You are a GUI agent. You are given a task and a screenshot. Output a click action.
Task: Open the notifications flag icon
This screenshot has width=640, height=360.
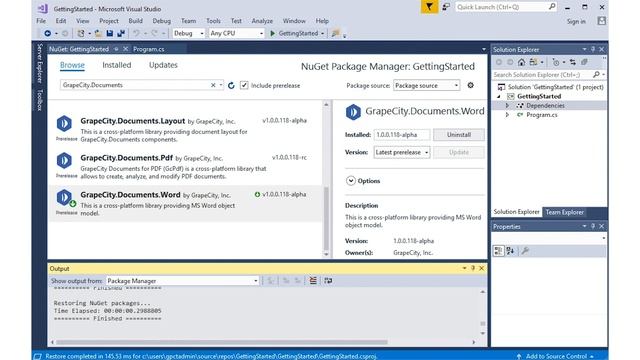[x=429, y=7]
